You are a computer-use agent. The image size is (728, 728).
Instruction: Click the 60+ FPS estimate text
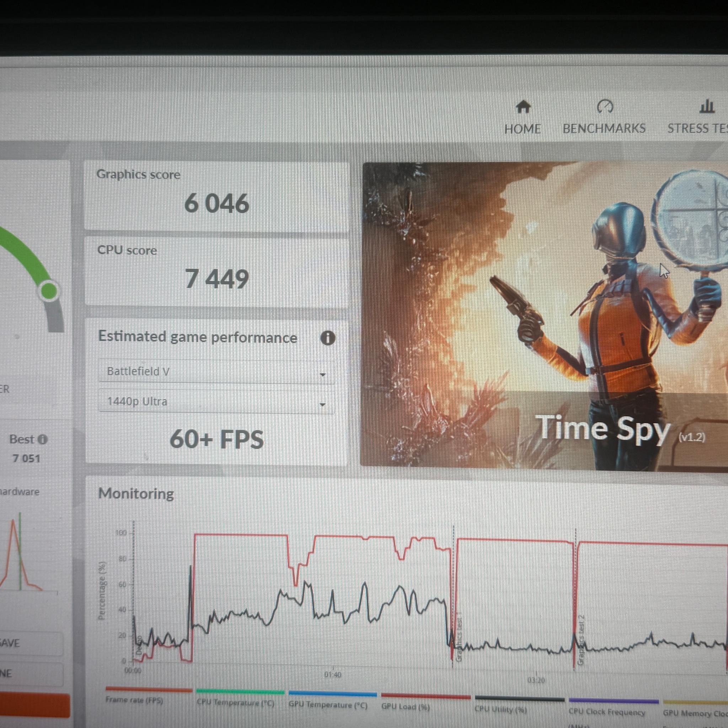click(217, 439)
